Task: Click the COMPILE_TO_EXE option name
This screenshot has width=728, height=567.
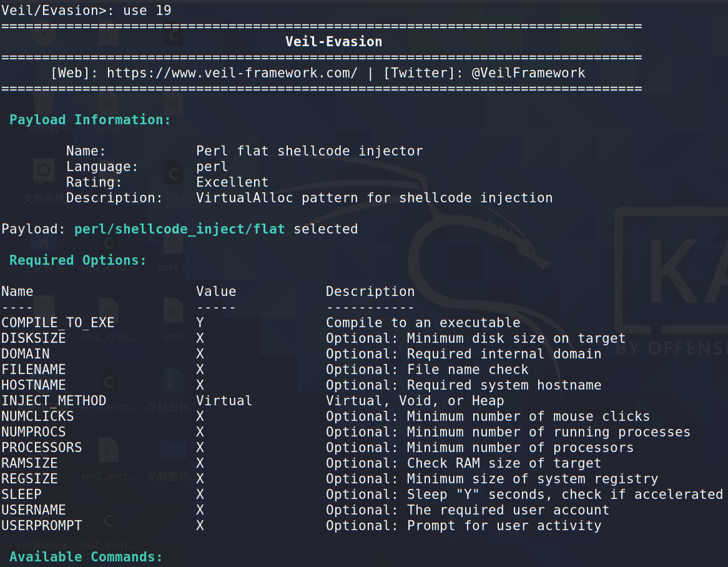Action: tap(57, 323)
